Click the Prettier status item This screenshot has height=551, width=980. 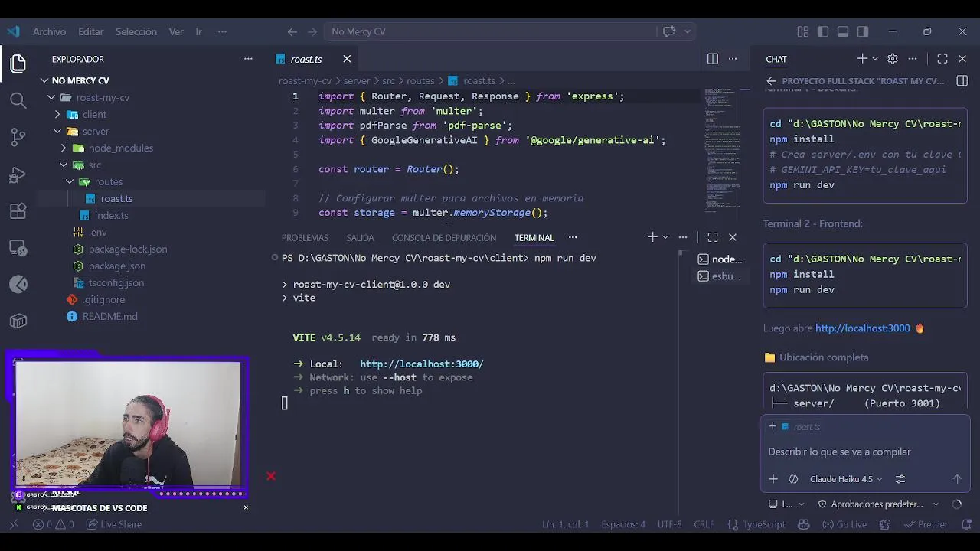point(926,524)
